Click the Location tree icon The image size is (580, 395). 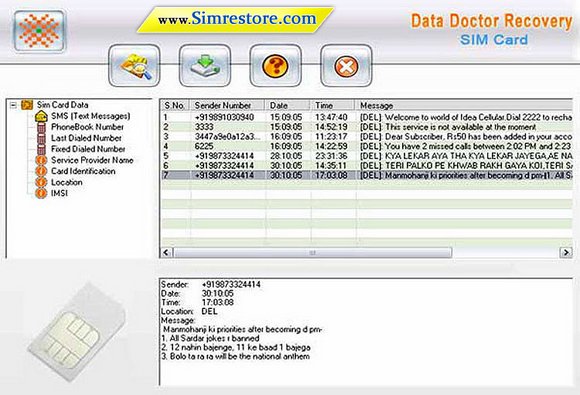(x=41, y=182)
